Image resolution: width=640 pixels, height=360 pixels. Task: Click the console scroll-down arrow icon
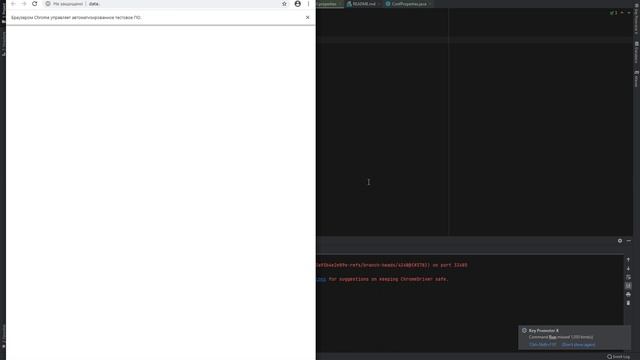[628, 269]
